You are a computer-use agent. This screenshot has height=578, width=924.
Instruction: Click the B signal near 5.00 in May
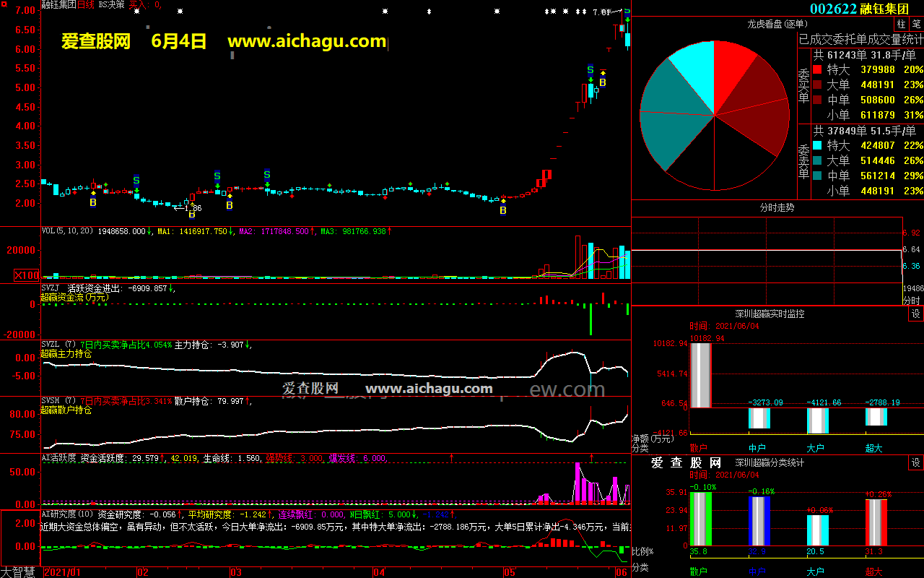[603, 82]
